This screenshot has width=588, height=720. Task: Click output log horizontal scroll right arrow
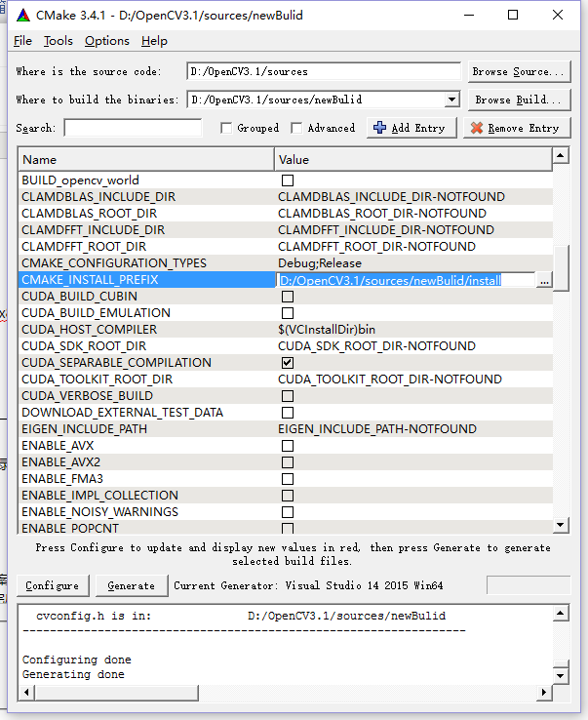544,693
